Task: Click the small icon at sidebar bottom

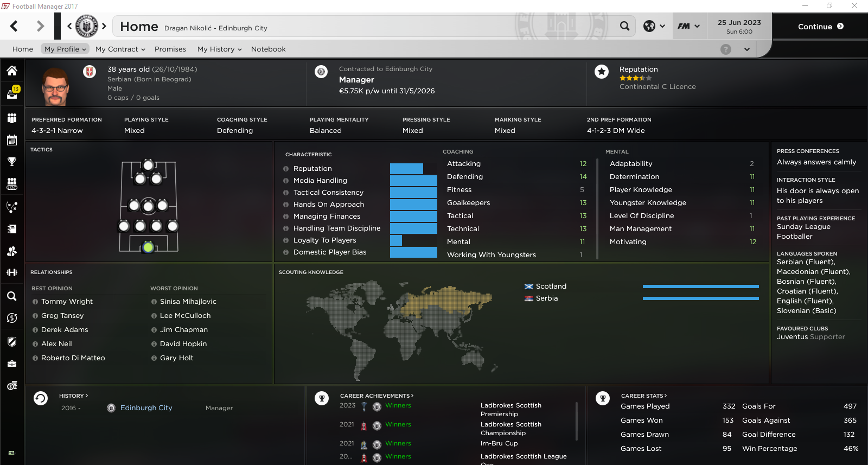Action: [11, 453]
